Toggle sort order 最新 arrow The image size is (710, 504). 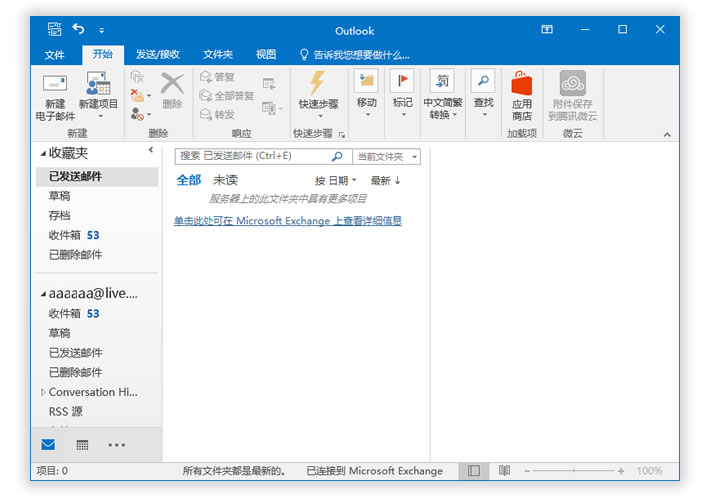(x=385, y=181)
